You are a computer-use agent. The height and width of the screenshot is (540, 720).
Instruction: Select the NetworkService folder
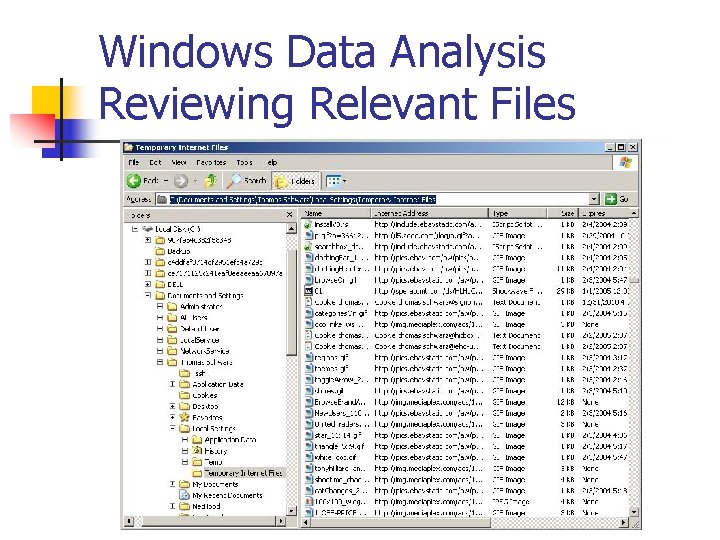pos(198,351)
